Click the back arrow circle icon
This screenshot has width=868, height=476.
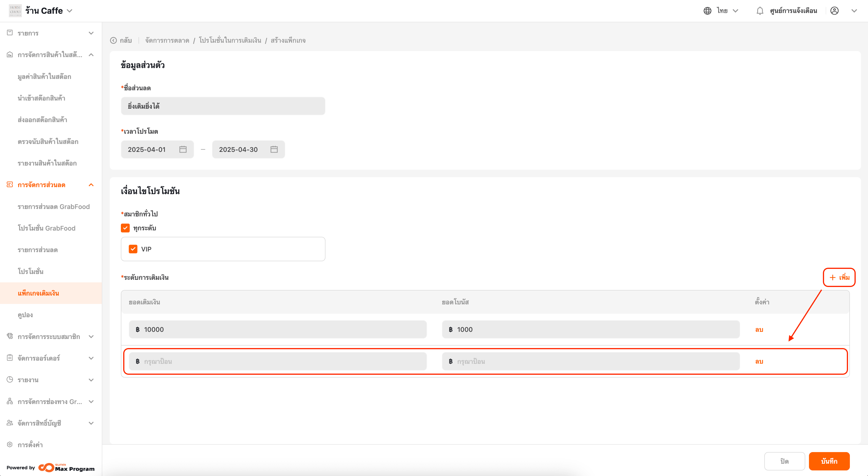113,40
